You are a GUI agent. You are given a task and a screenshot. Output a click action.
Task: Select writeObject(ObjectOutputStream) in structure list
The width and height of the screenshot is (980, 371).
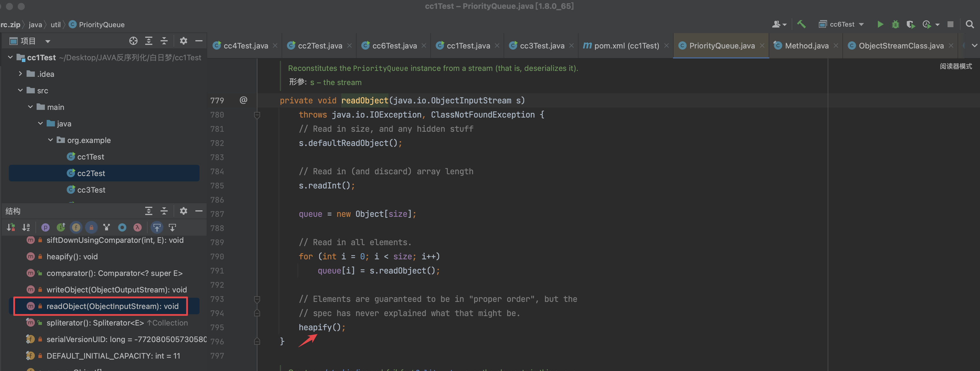(116, 290)
